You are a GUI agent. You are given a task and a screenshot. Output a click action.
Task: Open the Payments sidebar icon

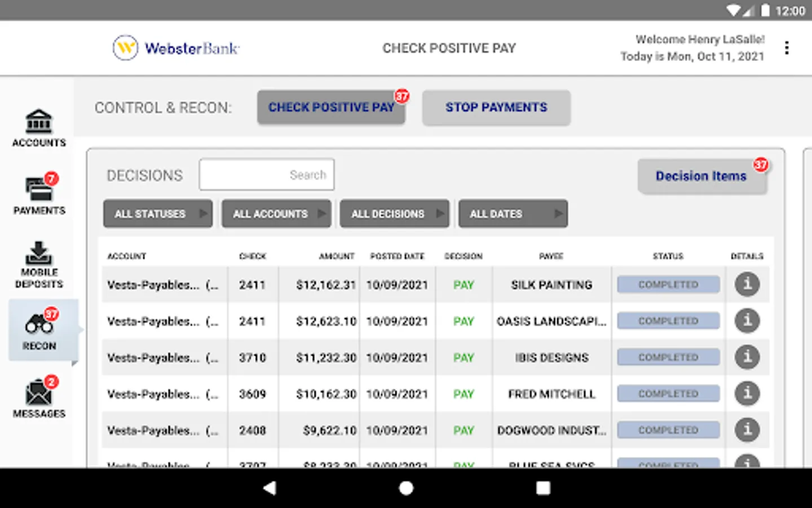pos(39,194)
